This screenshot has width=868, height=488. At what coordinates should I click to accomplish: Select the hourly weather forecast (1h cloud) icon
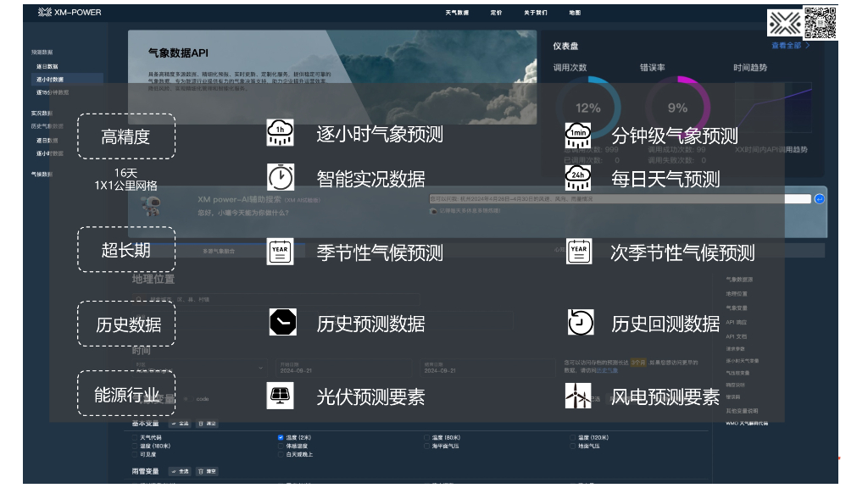[281, 133]
